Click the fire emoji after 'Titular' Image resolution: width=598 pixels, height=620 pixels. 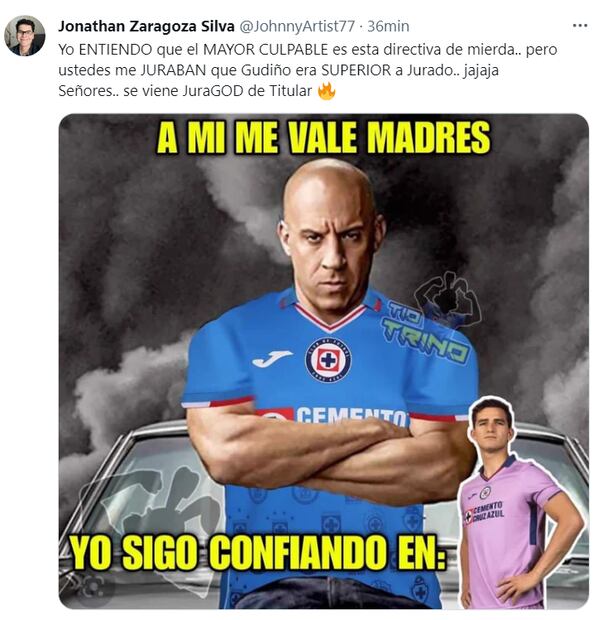(326, 91)
